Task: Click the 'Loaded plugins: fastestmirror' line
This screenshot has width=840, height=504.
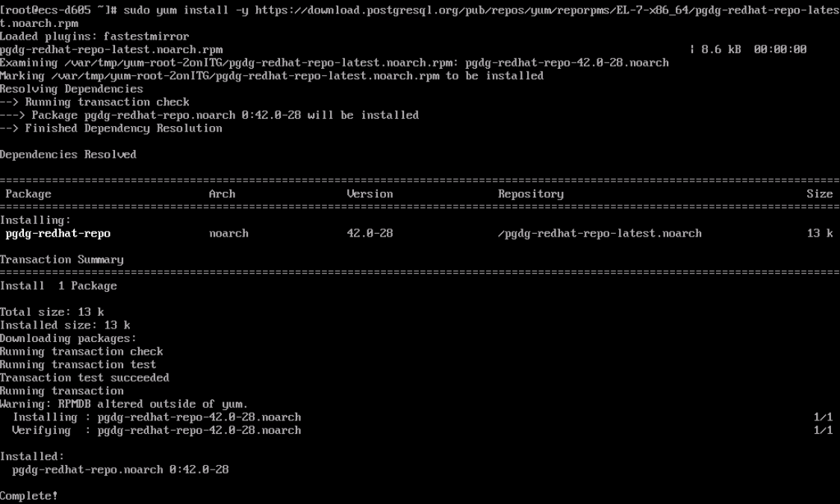Action: click(x=94, y=37)
